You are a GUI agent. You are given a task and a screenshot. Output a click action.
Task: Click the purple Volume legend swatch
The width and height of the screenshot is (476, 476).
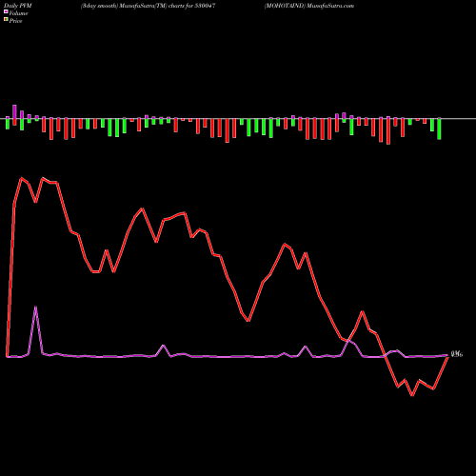(6, 11)
